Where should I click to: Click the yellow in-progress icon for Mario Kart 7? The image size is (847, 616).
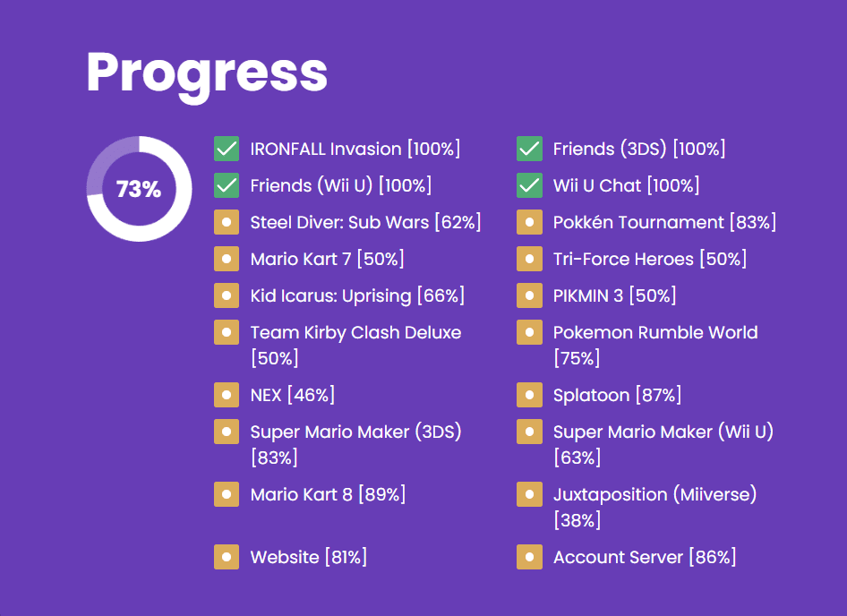(227, 259)
